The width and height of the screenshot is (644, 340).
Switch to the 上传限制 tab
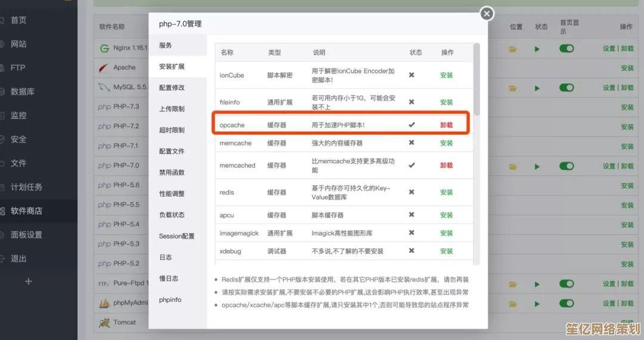pos(172,109)
